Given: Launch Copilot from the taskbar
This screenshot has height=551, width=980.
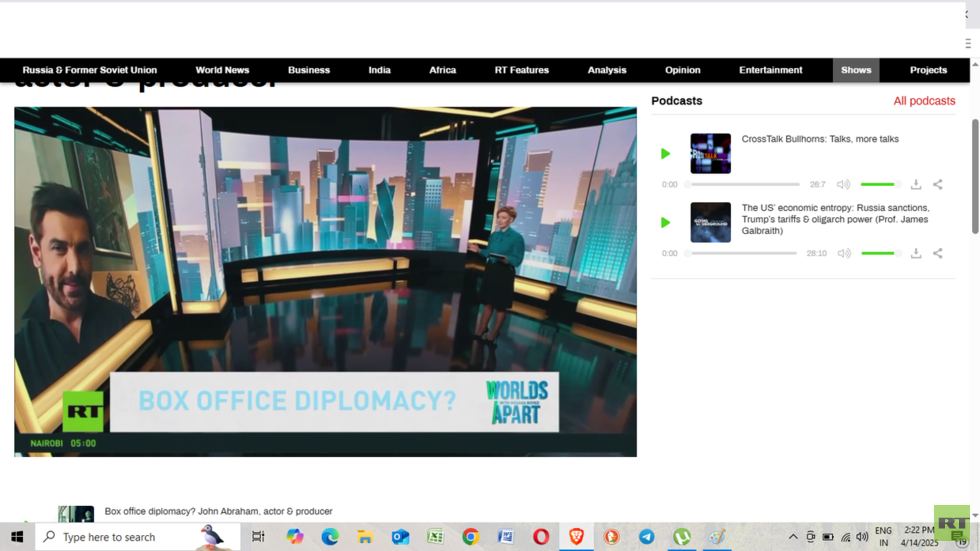Looking at the screenshot, I should [x=294, y=537].
